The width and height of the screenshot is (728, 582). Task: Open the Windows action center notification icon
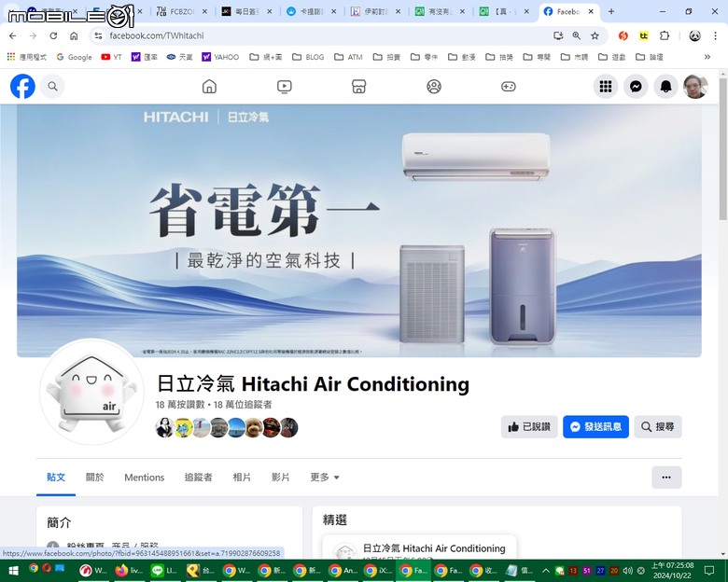[x=709, y=571]
